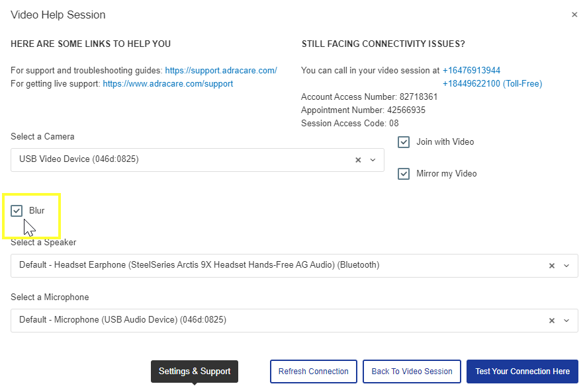Click the Default Microphone selection field
The image size is (585, 392).
click(x=294, y=321)
